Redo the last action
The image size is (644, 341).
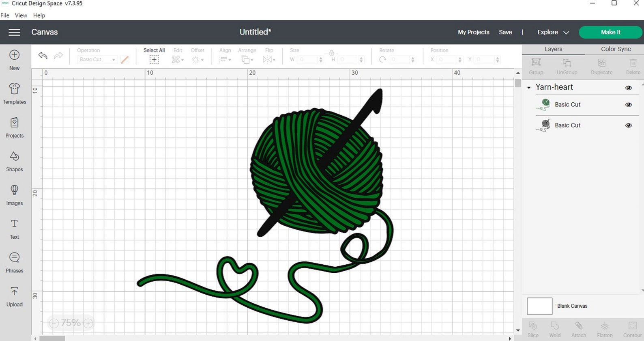point(58,55)
